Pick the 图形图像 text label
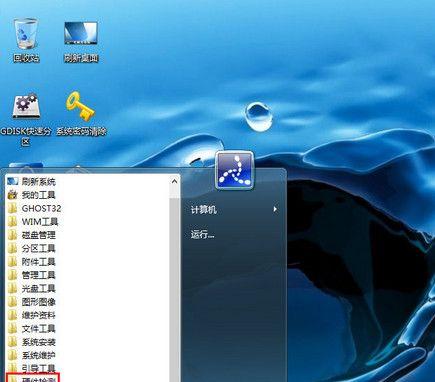 pyautogui.click(x=38, y=302)
